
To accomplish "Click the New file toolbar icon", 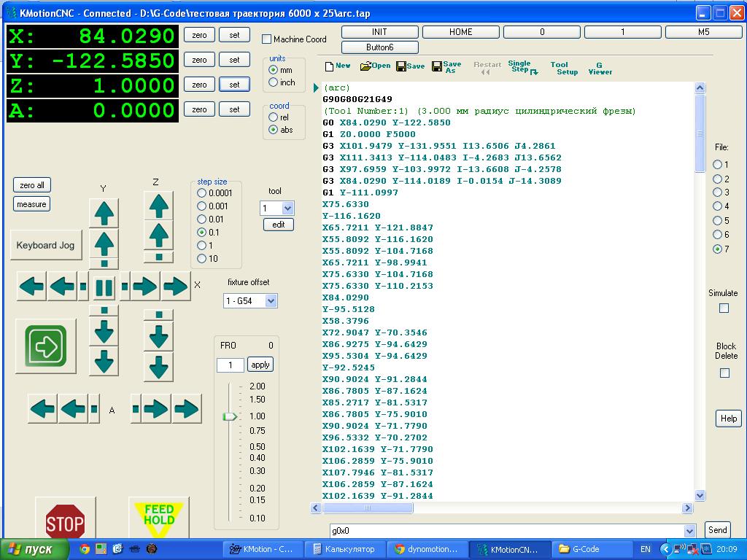I will pos(337,66).
